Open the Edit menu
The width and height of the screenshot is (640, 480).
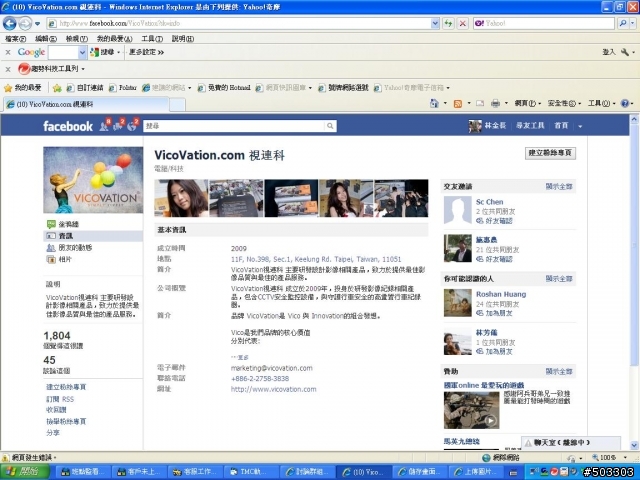click(x=46, y=39)
